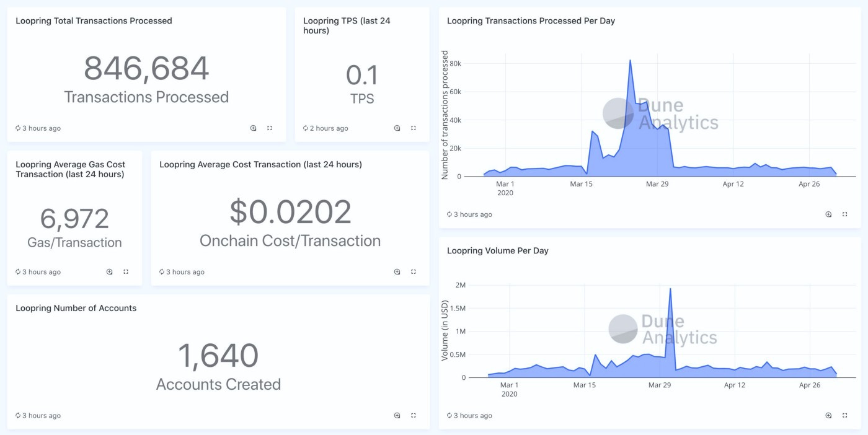Click "Loopring Average Cost Transaction (last 24 hours)" title
The image size is (868, 435).
(x=260, y=165)
